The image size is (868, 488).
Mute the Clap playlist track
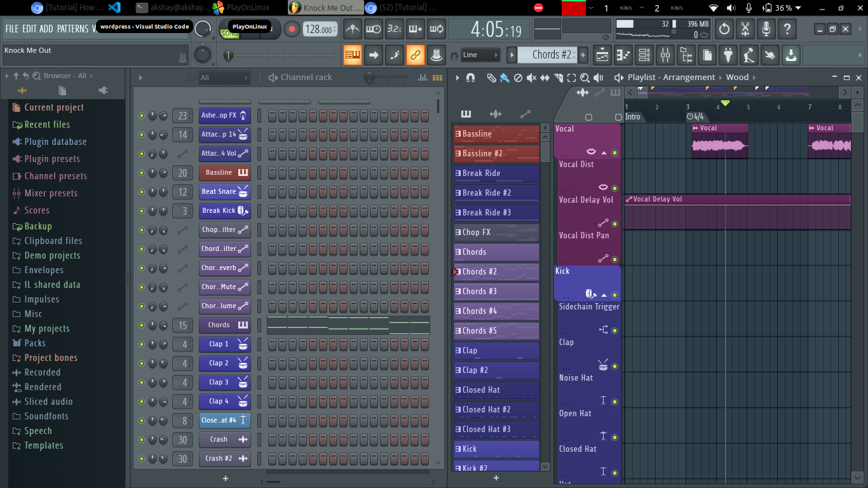[614, 366]
